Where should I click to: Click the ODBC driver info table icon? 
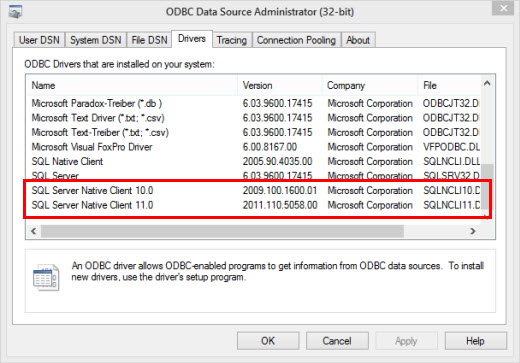point(46,277)
